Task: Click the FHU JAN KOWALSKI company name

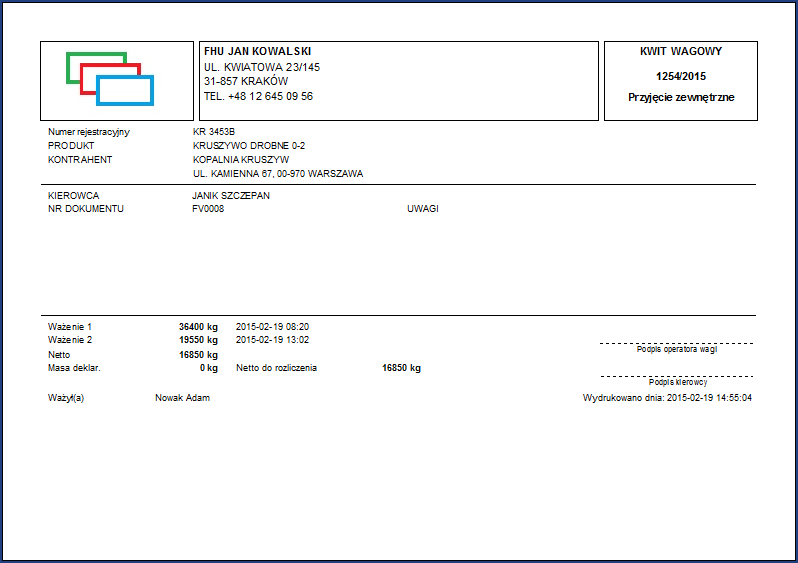Action: click(258, 52)
